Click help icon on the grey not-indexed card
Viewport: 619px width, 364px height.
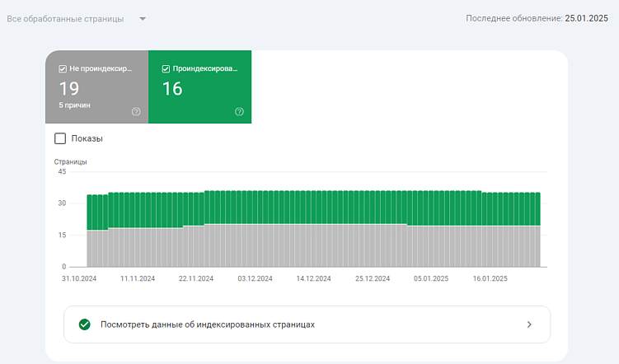pyautogui.click(x=136, y=111)
